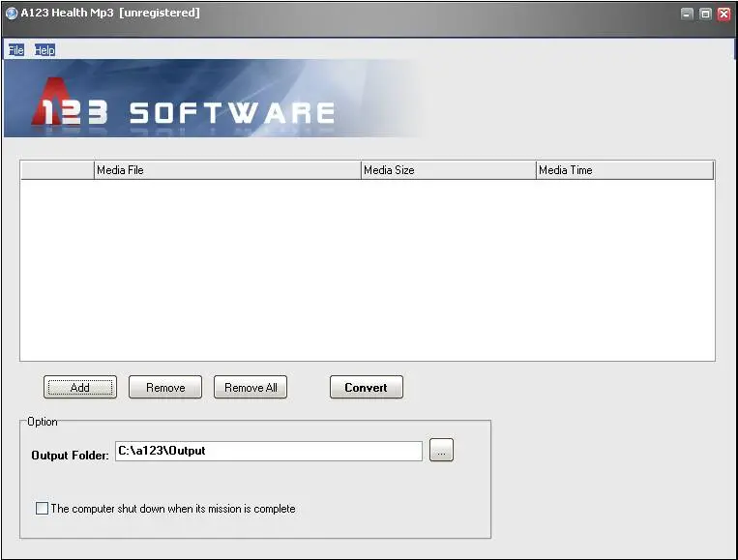The height and width of the screenshot is (560, 738).
Task: Click the Remove button
Action: (165, 387)
